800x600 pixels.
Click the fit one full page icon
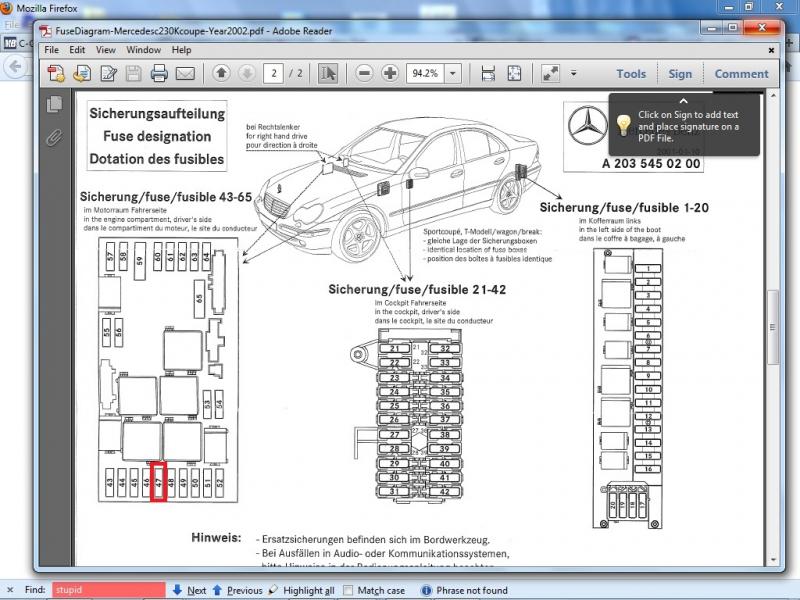(514, 73)
